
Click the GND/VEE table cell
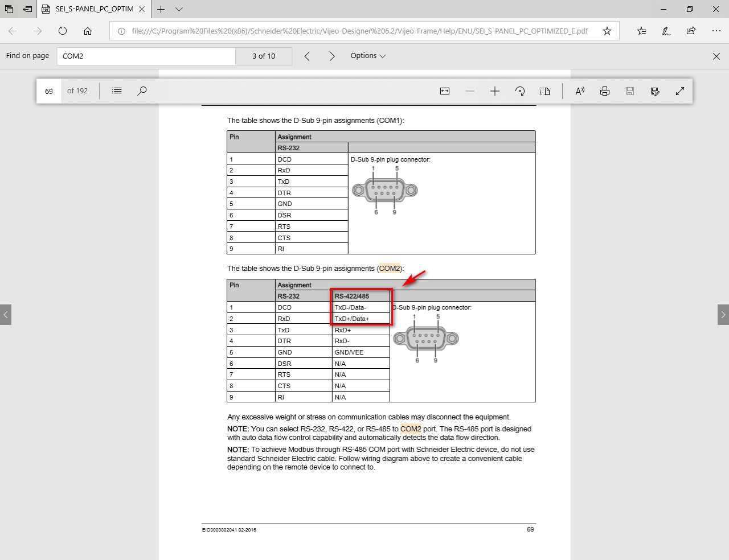361,352
